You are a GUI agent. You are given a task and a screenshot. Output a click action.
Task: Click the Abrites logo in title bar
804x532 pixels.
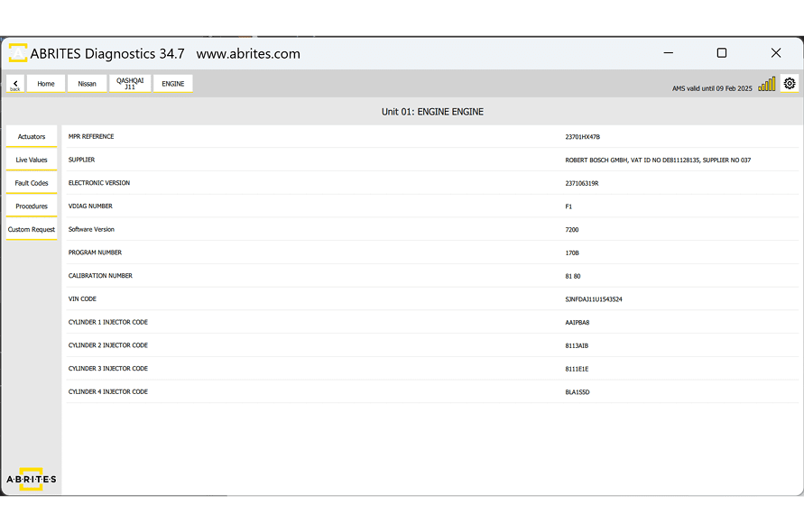coord(17,53)
